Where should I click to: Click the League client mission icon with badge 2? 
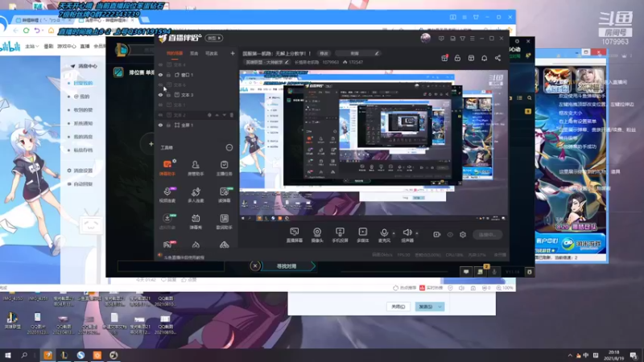pyautogui.click(x=481, y=271)
